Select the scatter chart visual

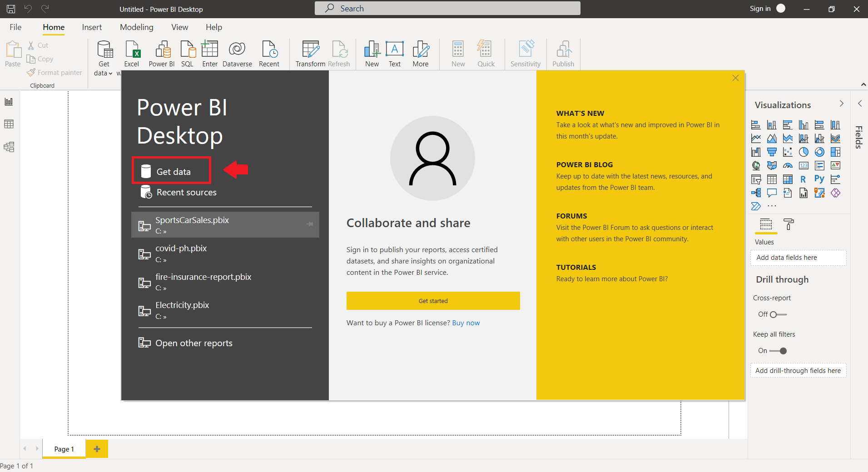coord(788,152)
